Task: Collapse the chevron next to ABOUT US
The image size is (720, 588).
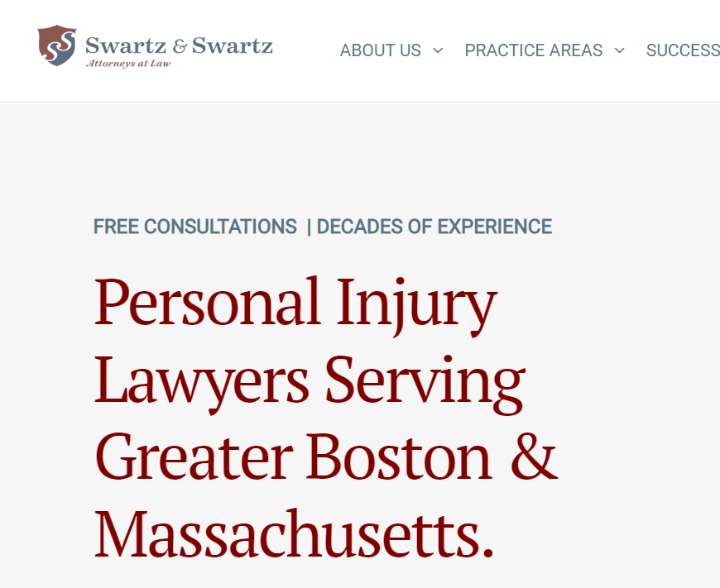Action: 437,50
